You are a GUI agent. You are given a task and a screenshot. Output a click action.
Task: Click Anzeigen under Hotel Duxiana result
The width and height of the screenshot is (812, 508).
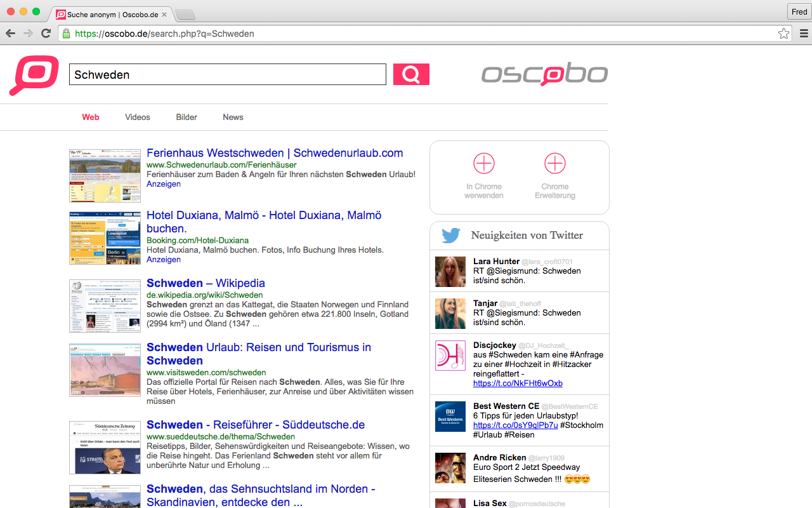(x=164, y=260)
